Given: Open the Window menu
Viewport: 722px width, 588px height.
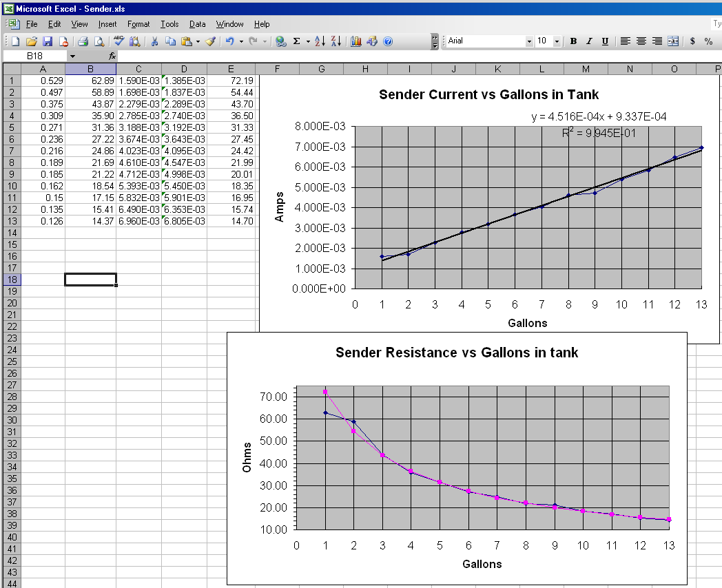Looking at the screenshot, I should coord(230,24).
